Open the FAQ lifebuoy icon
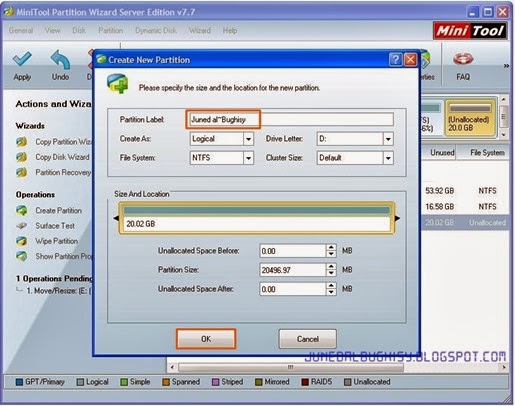This screenshot has height=406, width=515. coord(463,59)
